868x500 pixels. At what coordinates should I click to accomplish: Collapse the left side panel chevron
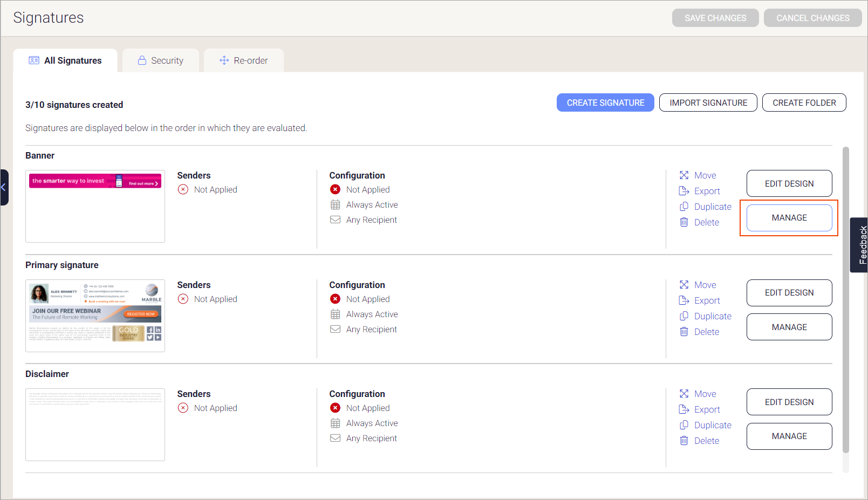point(4,187)
